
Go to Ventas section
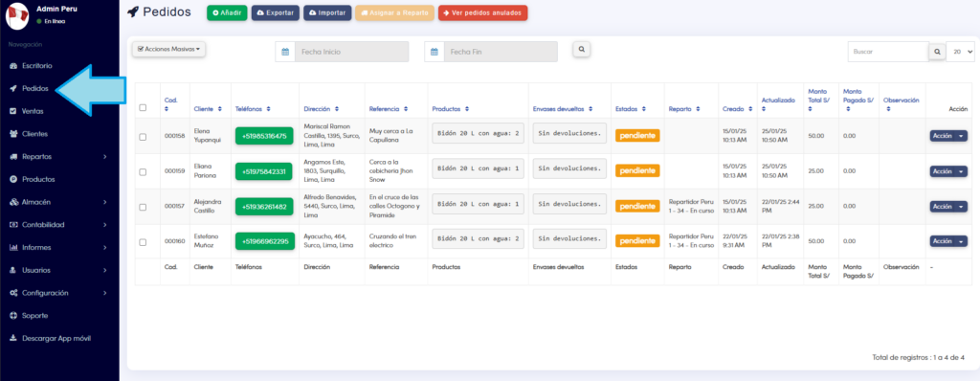click(33, 111)
